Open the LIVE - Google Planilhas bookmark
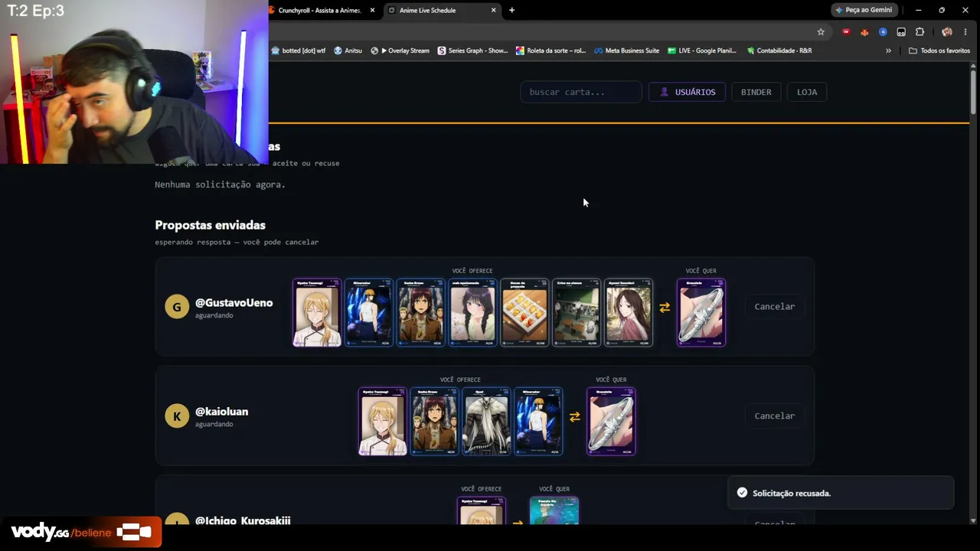 pos(701,51)
